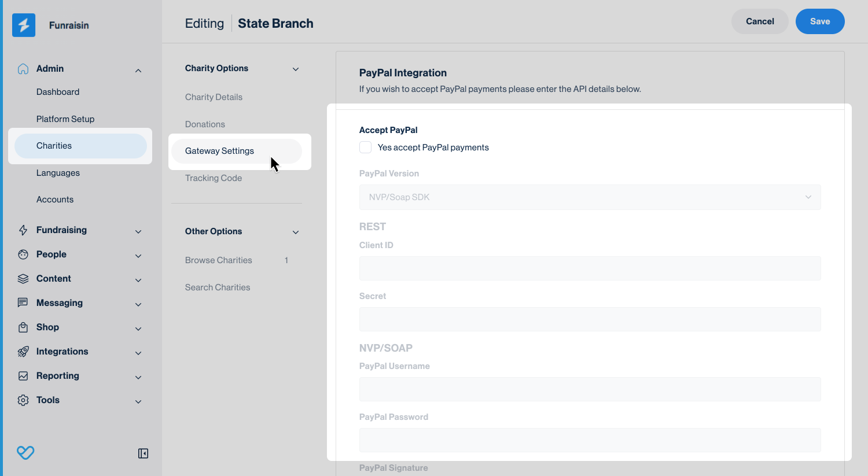Click the Fundraising bolt icon
The image size is (868, 476).
pos(23,230)
